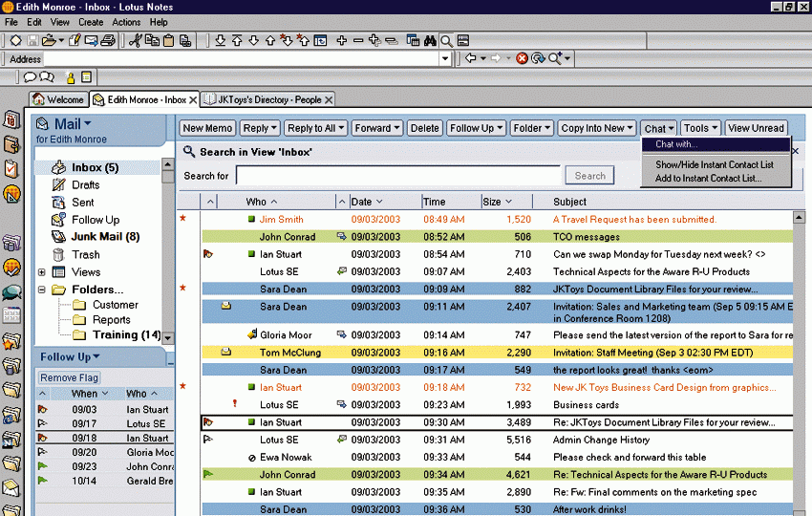
Task: Click the Edit Document pencil icon
Action: pos(75,40)
